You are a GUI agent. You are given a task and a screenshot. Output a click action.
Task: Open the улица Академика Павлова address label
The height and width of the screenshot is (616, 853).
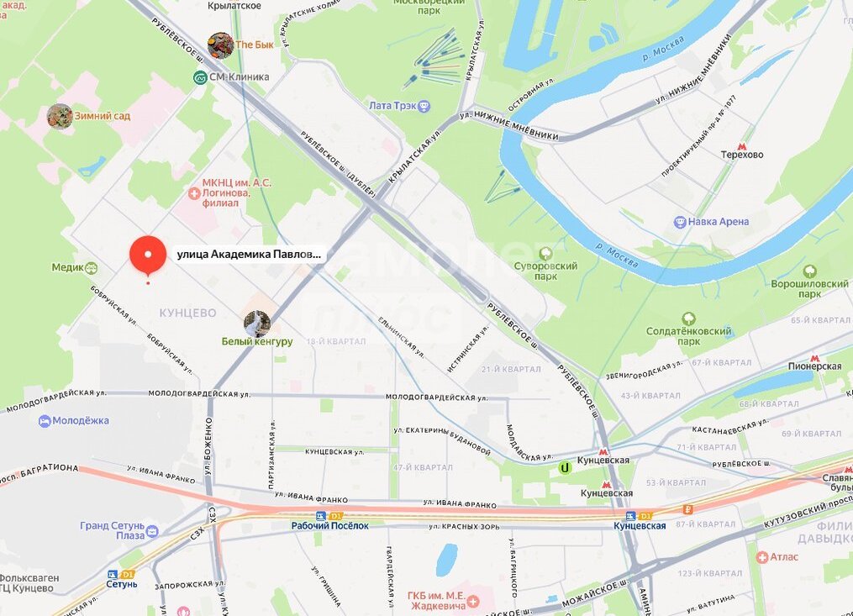(249, 254)
